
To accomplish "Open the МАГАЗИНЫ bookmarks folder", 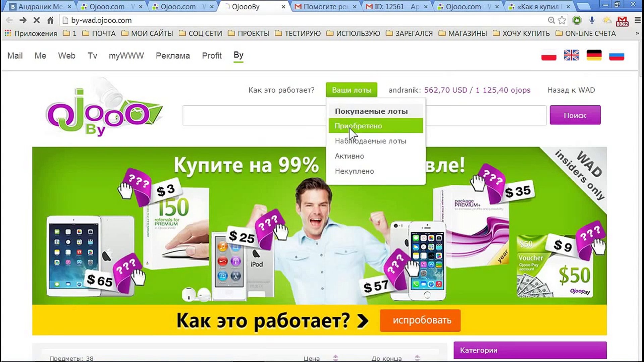I will (x=463, y=34).
